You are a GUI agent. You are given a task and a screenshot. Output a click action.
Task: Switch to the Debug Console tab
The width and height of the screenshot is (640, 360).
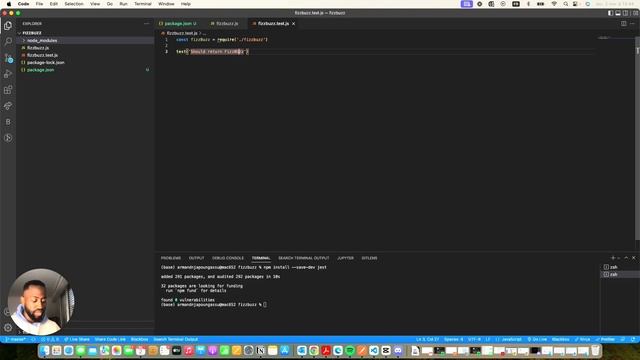coord(228,258)
